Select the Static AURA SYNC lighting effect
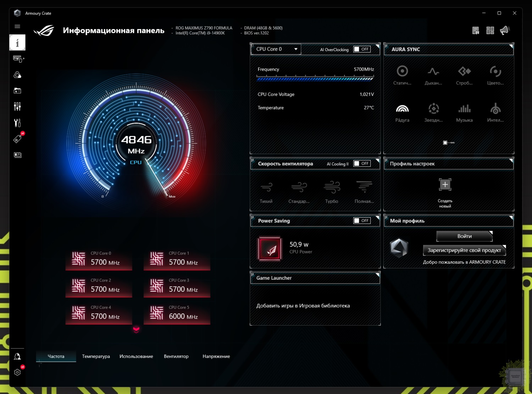The width and height of the screenshot is (532, 394). [x=402, y=75]
